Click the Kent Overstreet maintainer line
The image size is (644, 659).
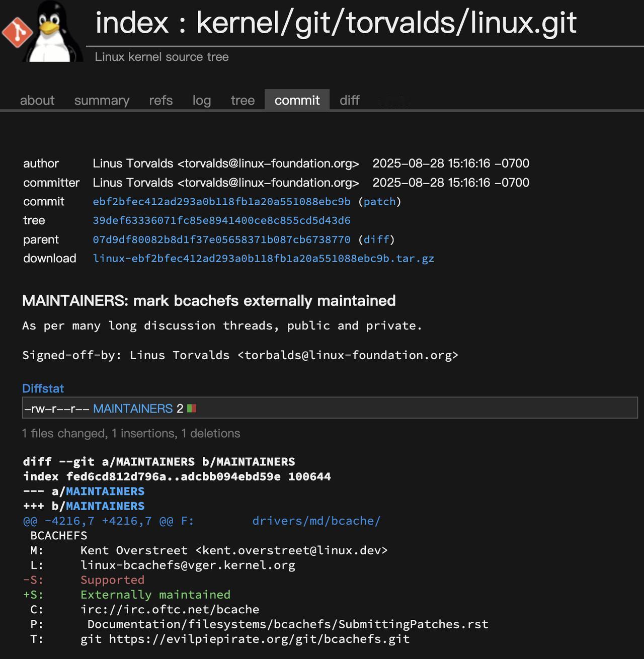[x=209, y=550]
